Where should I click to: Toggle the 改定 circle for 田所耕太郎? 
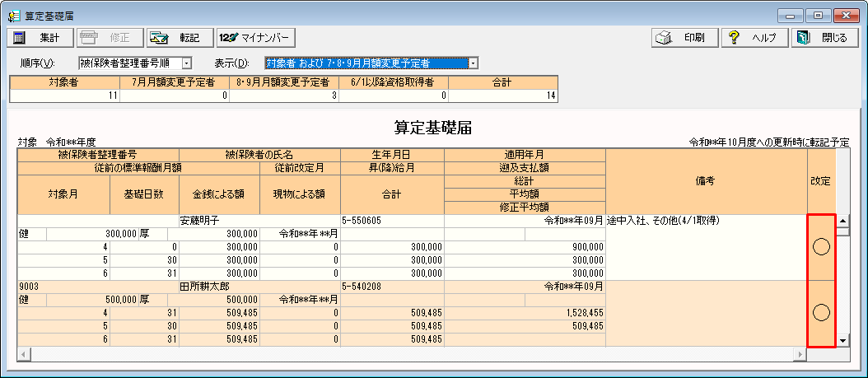(821, 312)
